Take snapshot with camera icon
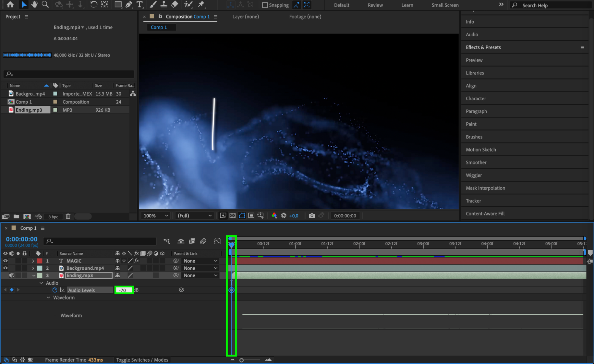The width and height of the screenshot is (594, 364). 311,216
